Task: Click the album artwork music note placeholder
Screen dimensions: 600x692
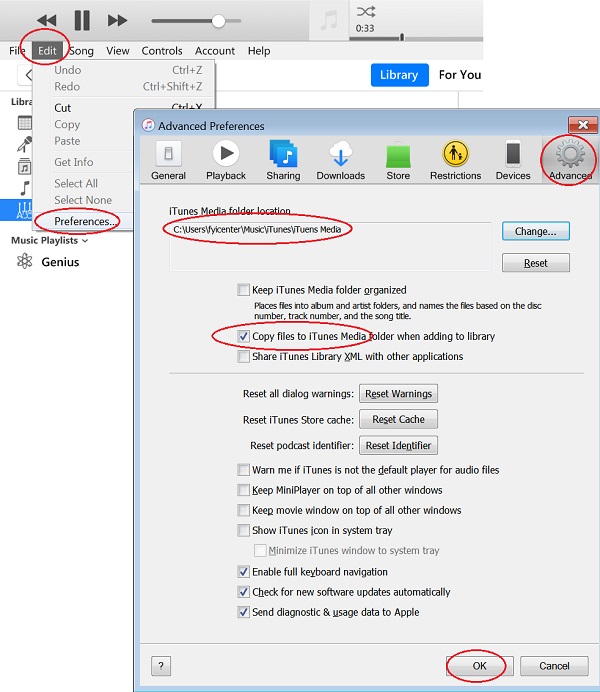Action: coord(329,20)
